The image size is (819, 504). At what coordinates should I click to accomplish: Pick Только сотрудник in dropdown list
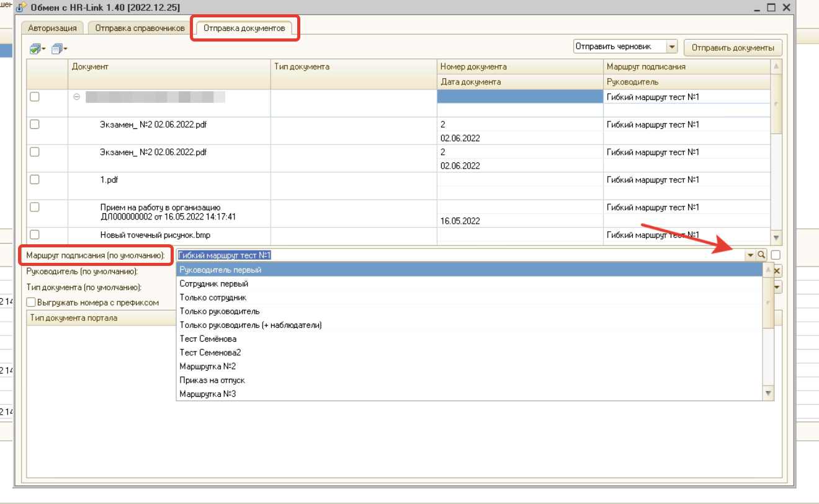(x=470, y=298)
